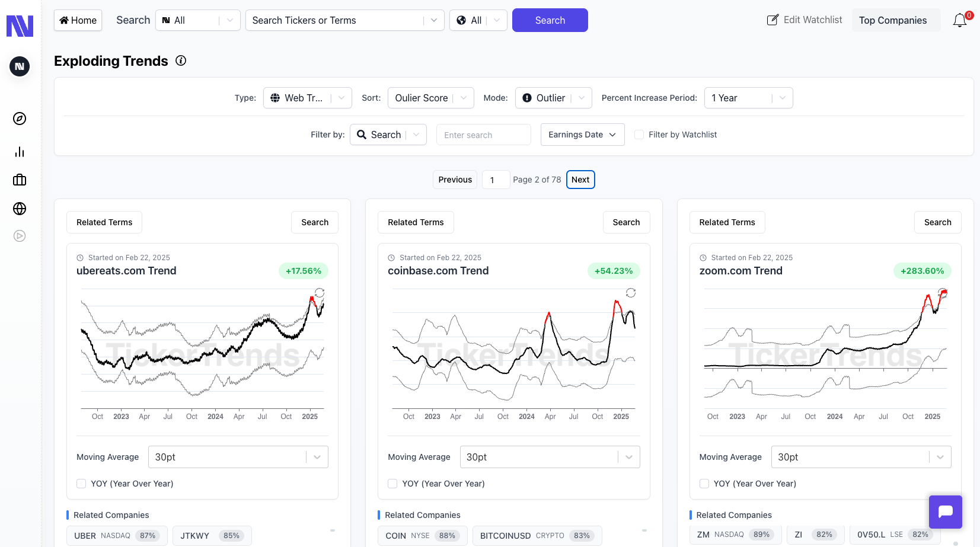The image size is (980, 547).
Task: Open Moving Average dropdown for ubereats.com Trend
Action: (x=238, y=457)
